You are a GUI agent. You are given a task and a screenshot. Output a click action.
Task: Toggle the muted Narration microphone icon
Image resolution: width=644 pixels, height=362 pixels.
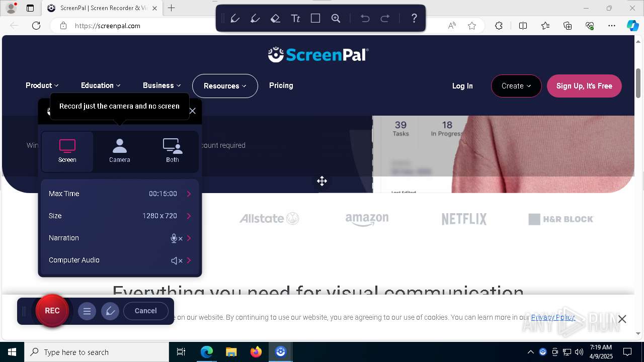click(177, 238)
